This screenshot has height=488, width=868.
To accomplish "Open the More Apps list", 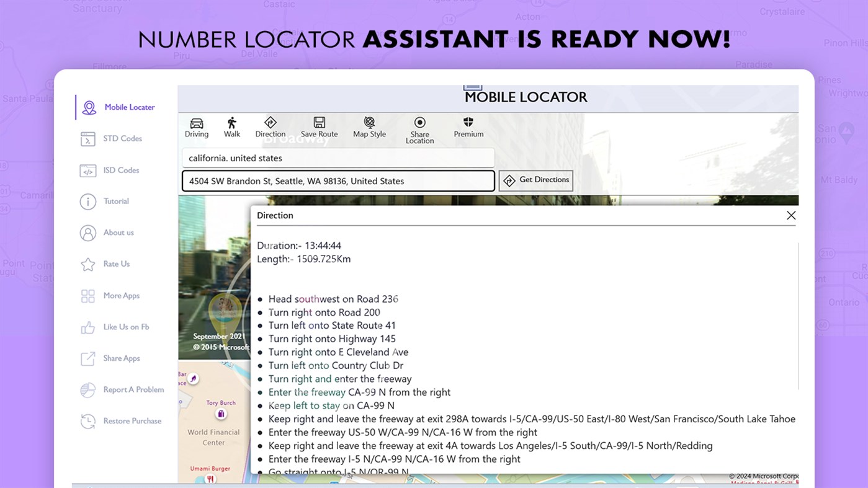I will (x=88, y=295).
